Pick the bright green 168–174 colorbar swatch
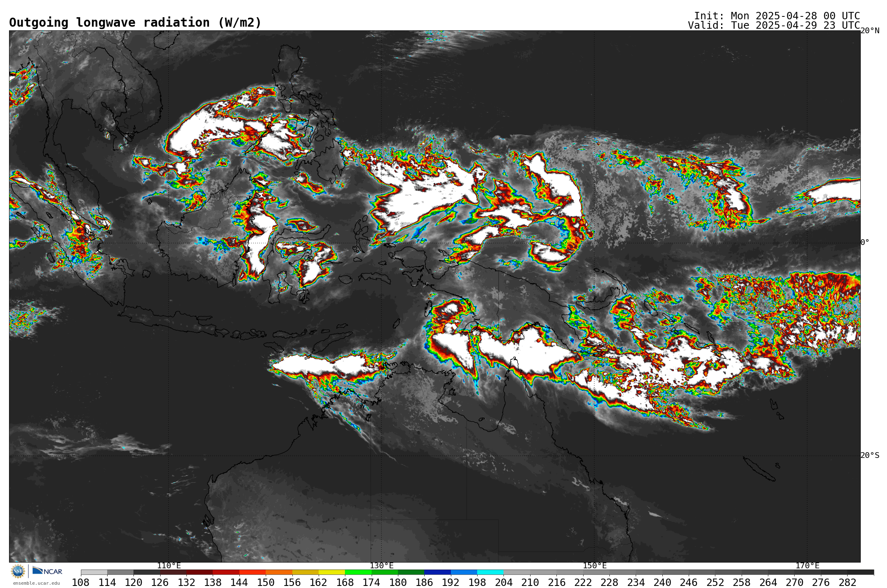887x588 pixels. coord(358,572)
